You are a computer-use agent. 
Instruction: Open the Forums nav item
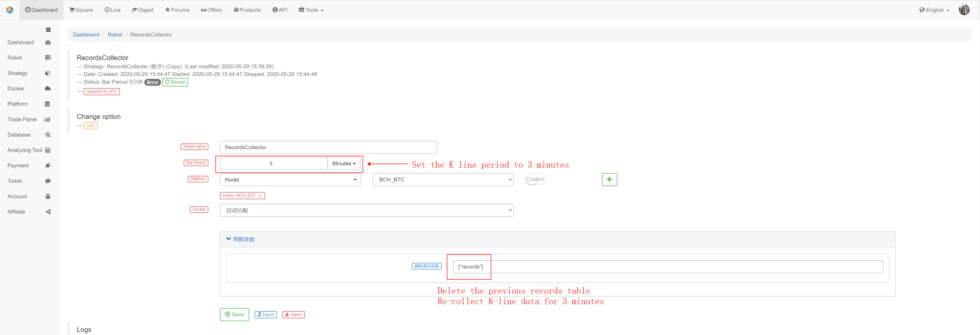tap(177, 10)
